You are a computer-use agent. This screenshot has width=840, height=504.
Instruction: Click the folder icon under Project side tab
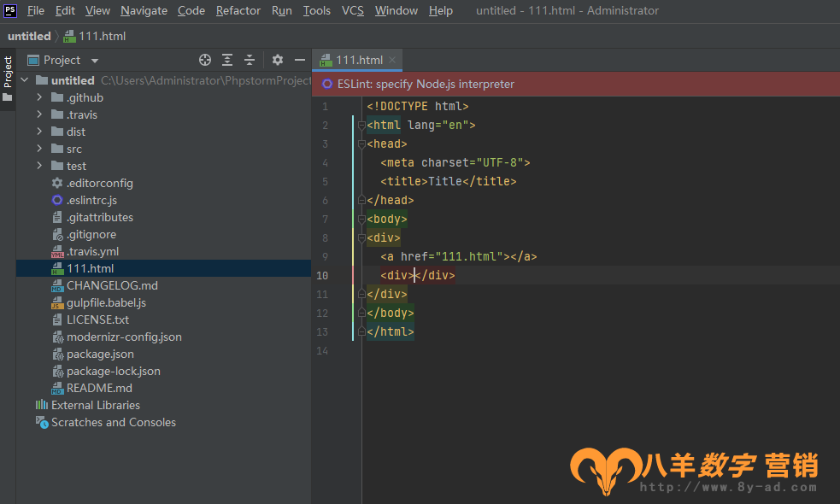point(8,97)
